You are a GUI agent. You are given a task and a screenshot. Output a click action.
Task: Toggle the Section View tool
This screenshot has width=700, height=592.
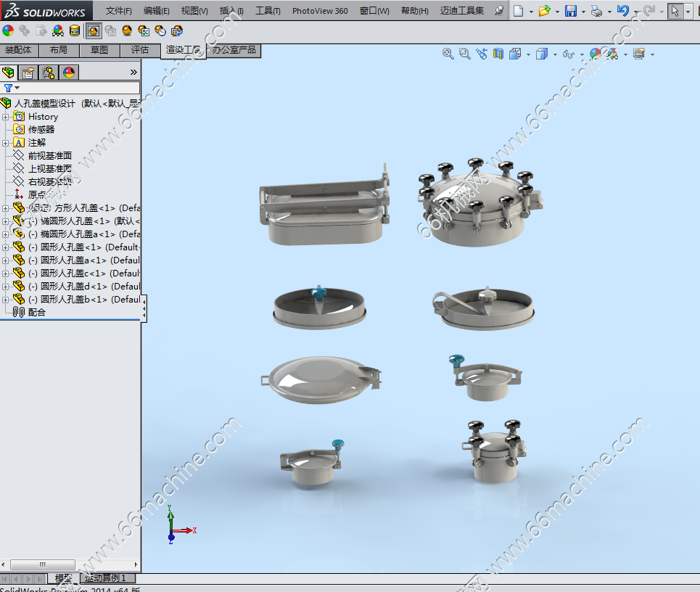click(x=498, y=54)
